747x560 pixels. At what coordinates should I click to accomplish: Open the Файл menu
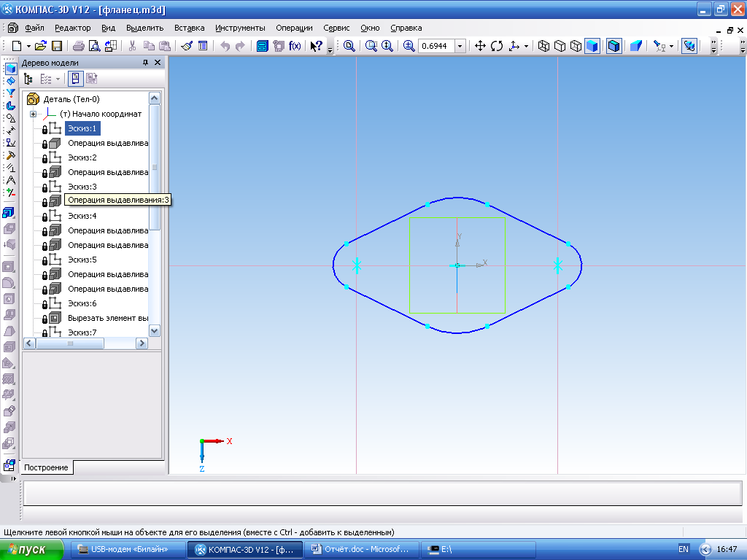pos(34,28)
